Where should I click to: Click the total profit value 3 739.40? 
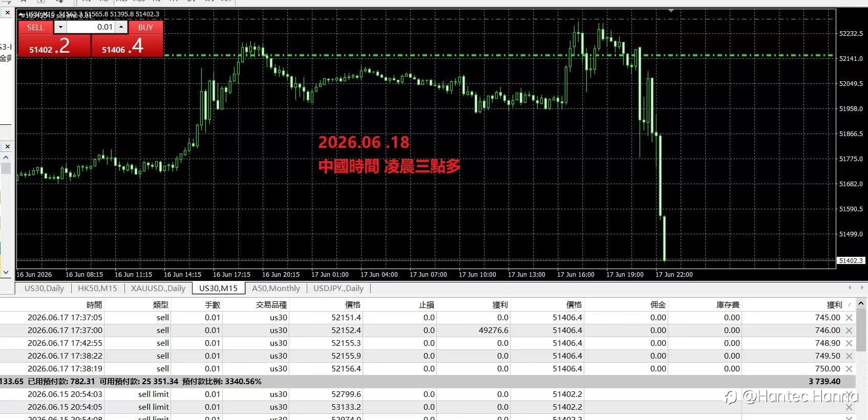pyautogui.click(x=824, y=382)
